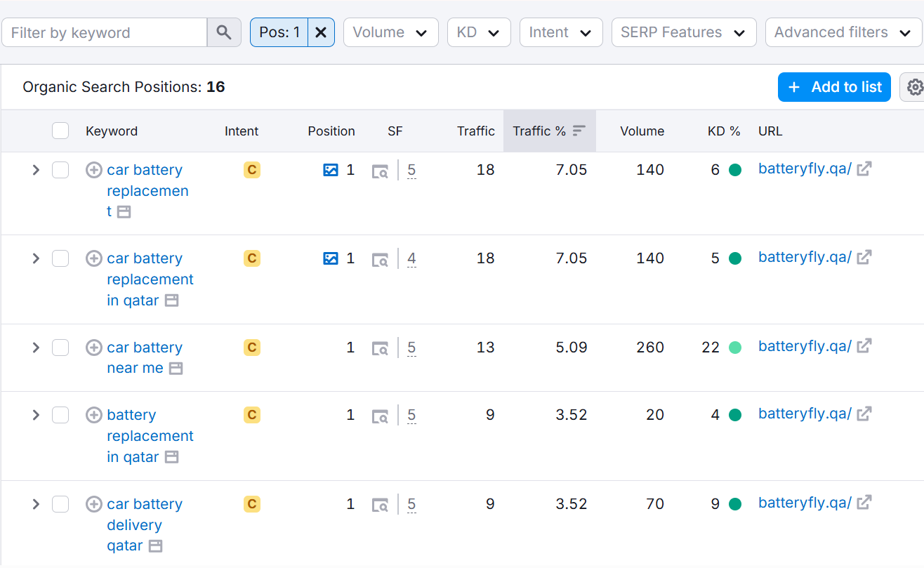The height and width of the screenshot is (568, 924).
Task: Expand the car battery replacement row
Action: click(35, 169)
